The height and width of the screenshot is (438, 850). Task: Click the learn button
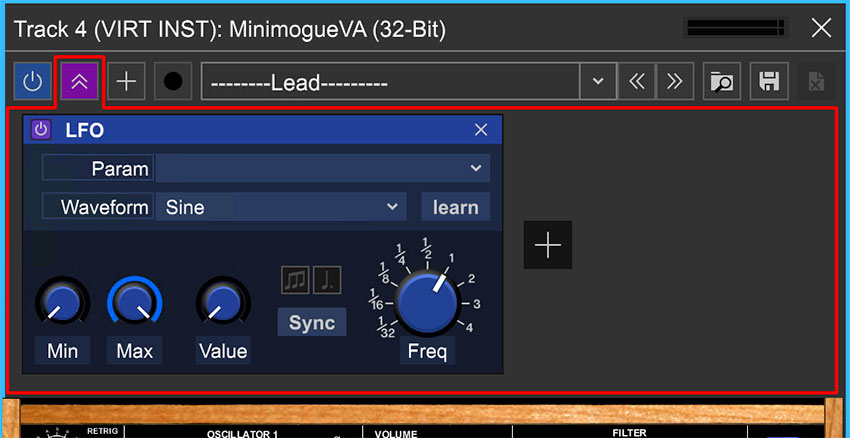tap(456, 207)
